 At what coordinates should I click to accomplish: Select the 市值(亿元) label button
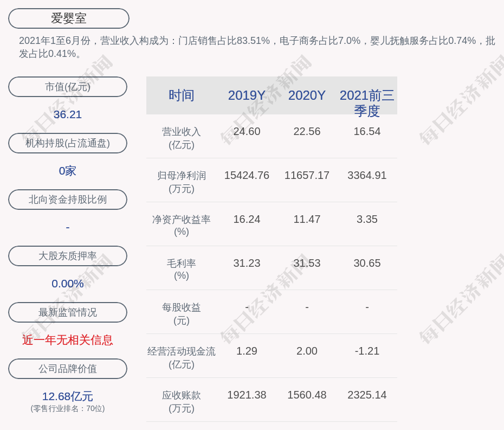[68, 87]
